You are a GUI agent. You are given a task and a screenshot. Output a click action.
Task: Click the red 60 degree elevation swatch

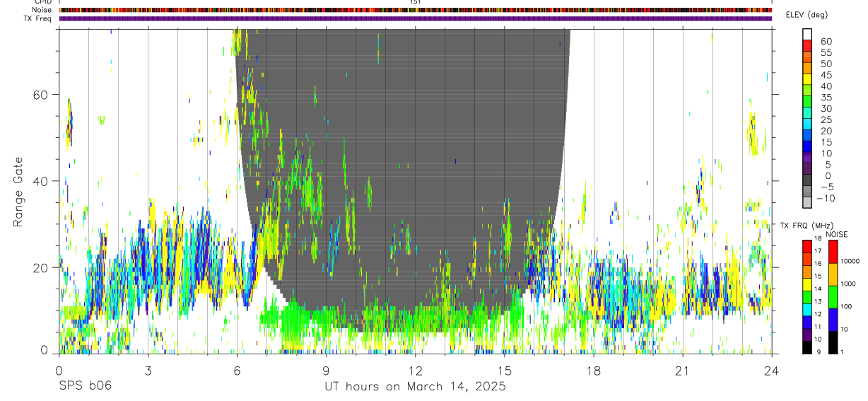point(807,45)
